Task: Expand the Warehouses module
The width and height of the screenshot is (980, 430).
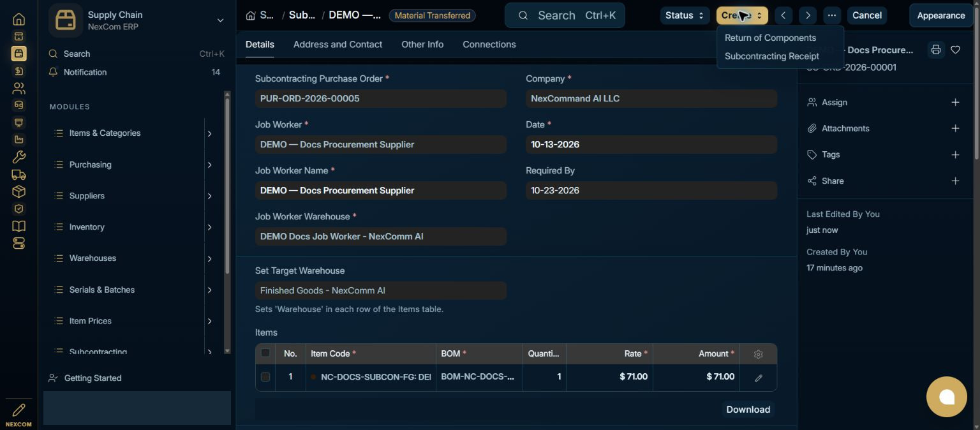Action: 209,258
